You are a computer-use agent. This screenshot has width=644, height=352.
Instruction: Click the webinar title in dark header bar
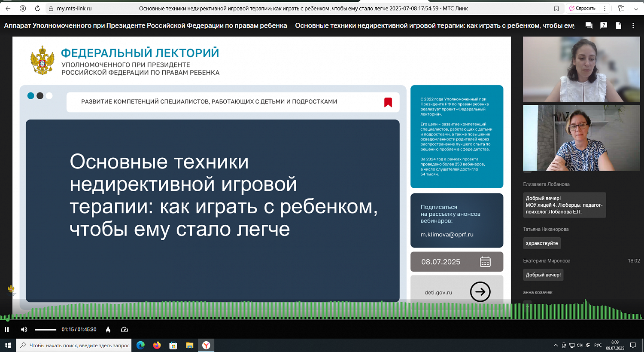434,26
